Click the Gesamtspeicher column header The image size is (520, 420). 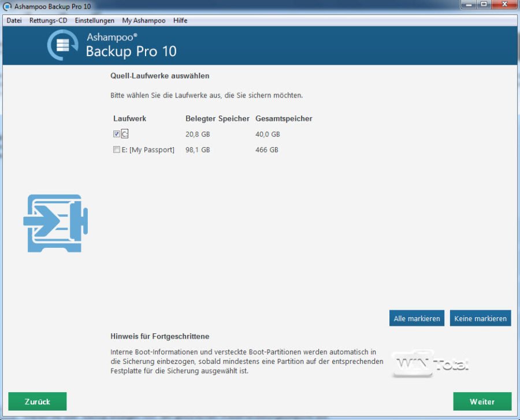pyautogui.click(x=284, y=118)
